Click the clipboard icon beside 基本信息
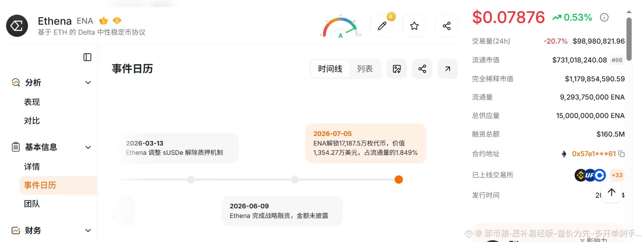 pos(16,147)
